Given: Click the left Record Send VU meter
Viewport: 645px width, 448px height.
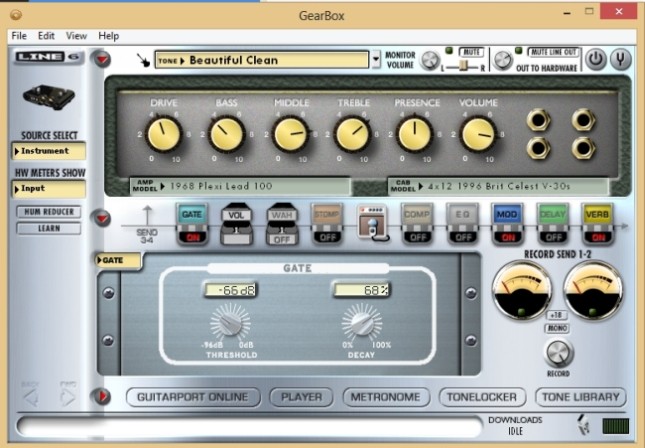Looking at the screenshot, I should click(x=522, y=290).
